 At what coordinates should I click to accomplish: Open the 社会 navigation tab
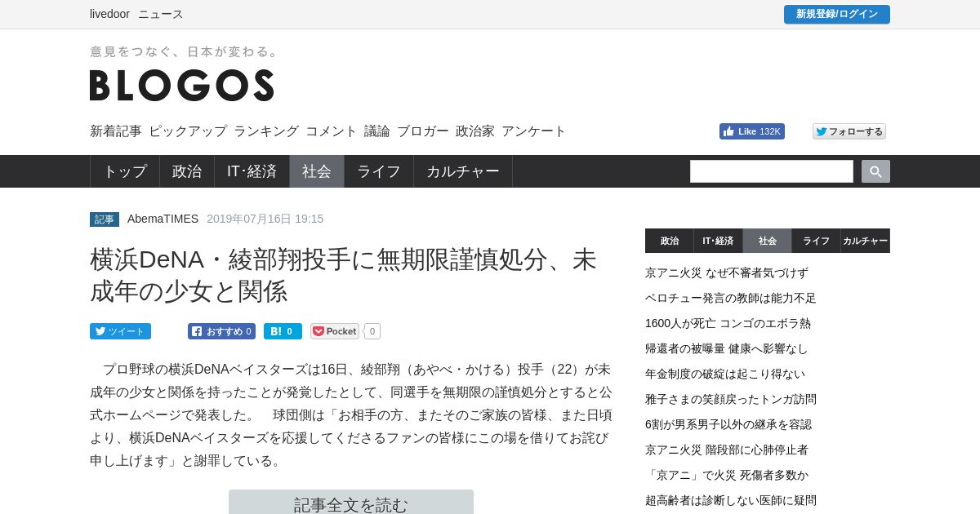(317, 171)
